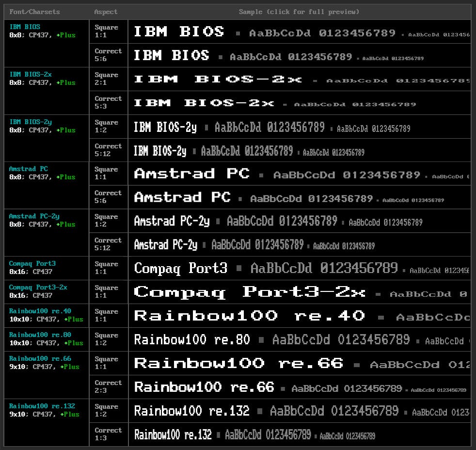Open the Rainbow100 re.40 font link

(x=40, y=311)
